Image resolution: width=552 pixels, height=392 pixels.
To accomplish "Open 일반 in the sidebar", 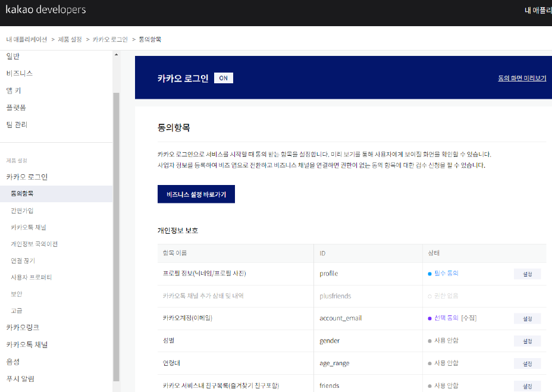I will (13, 56).
